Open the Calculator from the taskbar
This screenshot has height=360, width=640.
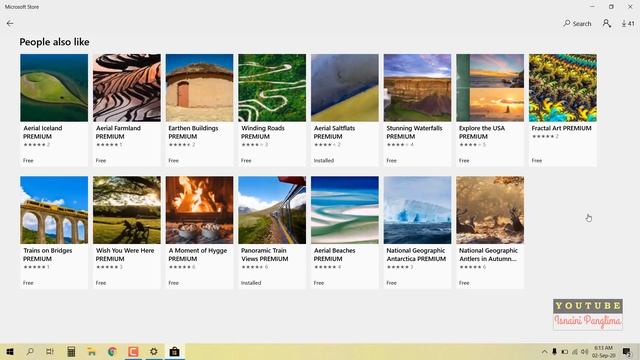pyautogui.click(x=71, y=351)
